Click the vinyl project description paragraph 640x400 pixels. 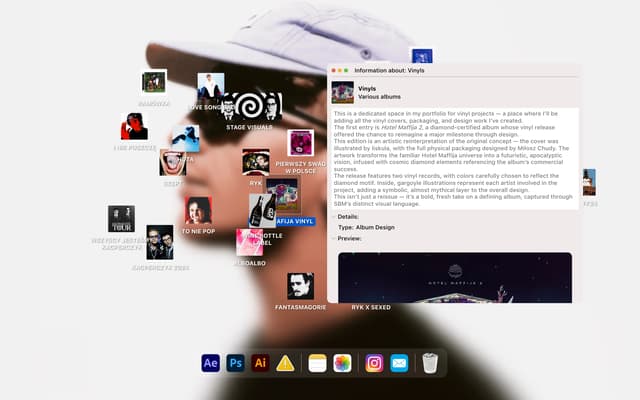point(453,158)
